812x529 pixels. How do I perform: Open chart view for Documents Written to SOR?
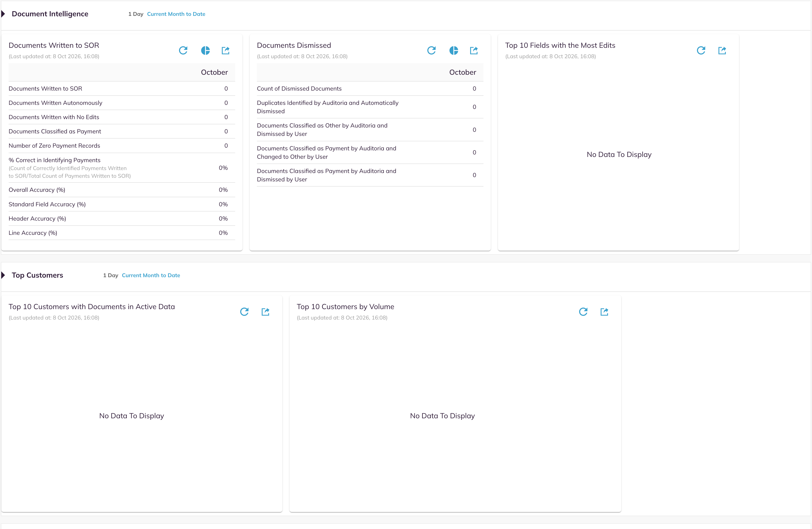[x=205, y=50]
